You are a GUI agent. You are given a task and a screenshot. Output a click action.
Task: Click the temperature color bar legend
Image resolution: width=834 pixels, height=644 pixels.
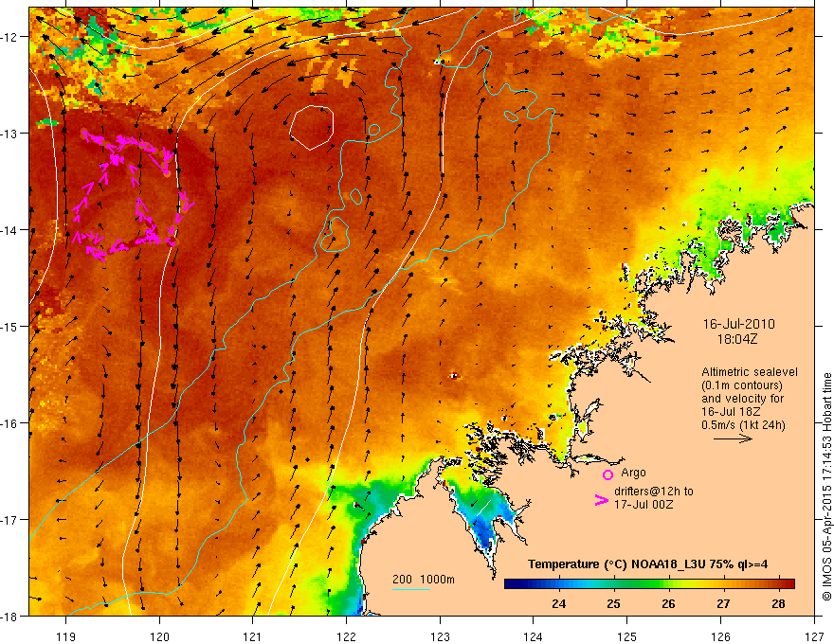(649, 583)
